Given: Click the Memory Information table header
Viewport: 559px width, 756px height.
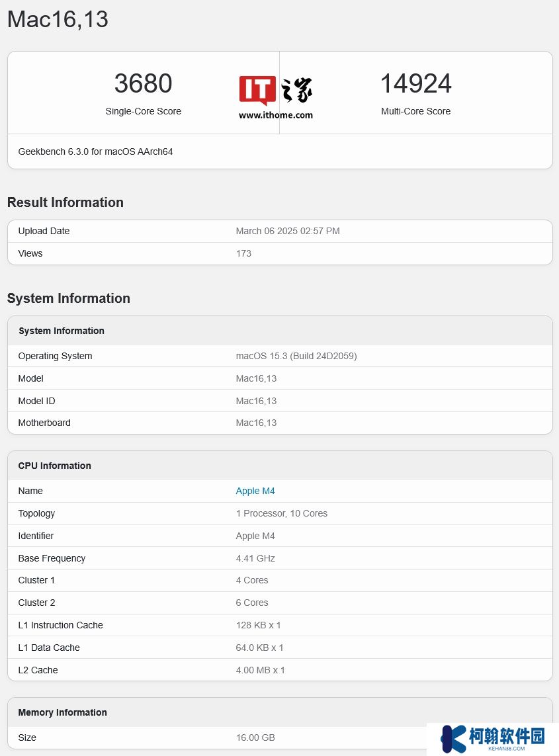Looking at the screenshot, I should tap(63, 712).
